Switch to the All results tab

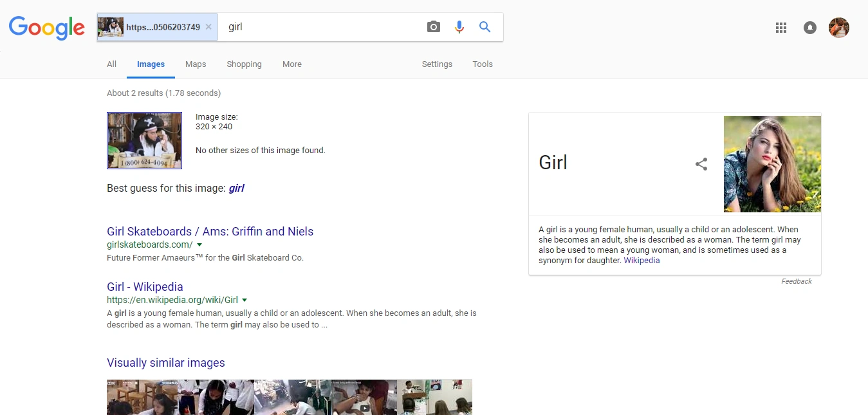111,64
